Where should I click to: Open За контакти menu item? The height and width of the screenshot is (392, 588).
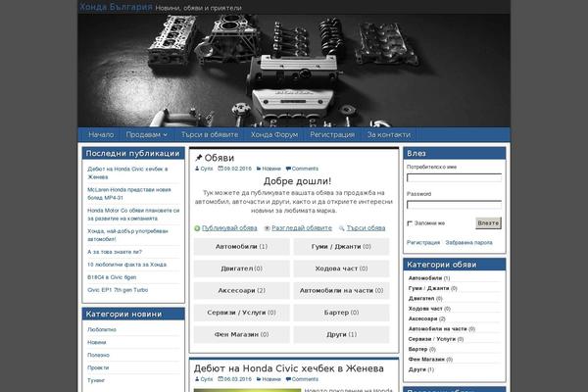[388, 134]
